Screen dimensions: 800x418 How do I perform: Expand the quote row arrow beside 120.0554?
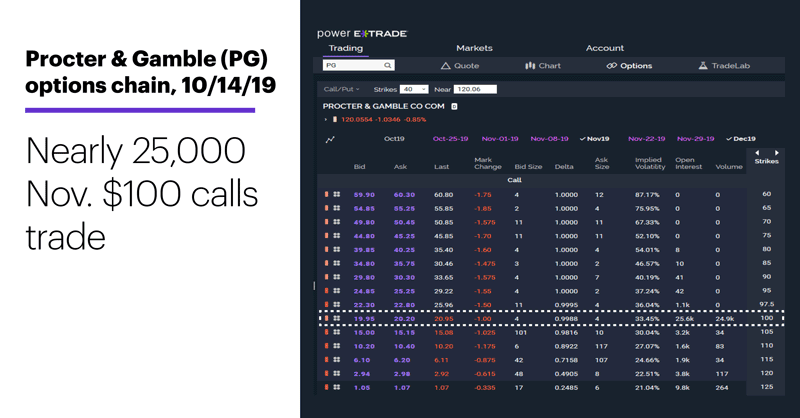coord(326,119)
